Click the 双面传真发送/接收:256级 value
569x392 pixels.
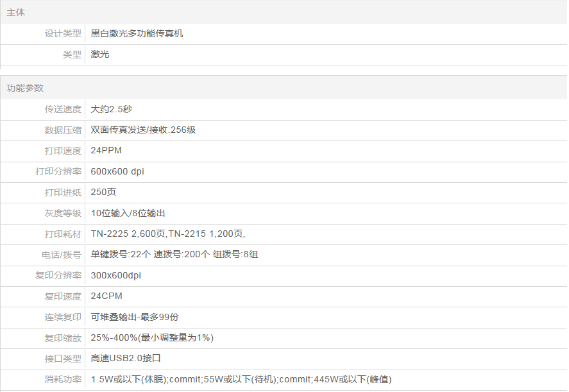pos(143,130)
